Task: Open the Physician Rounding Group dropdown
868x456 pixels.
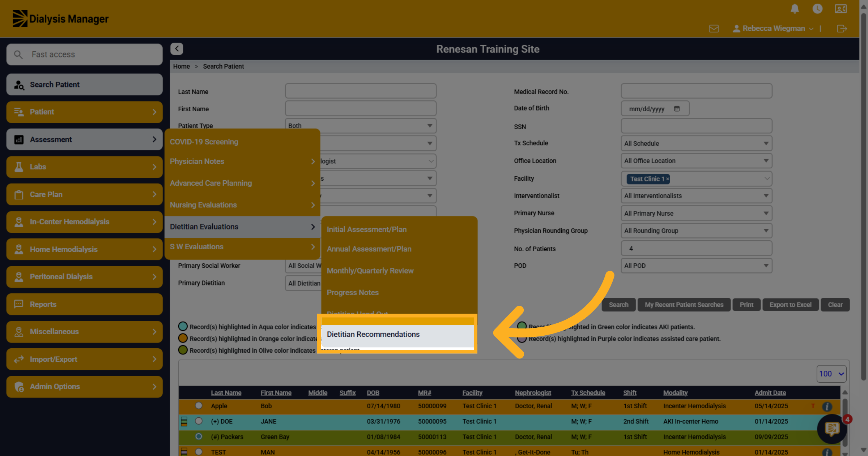Action: pyautogui.click(x=696, y=231)
